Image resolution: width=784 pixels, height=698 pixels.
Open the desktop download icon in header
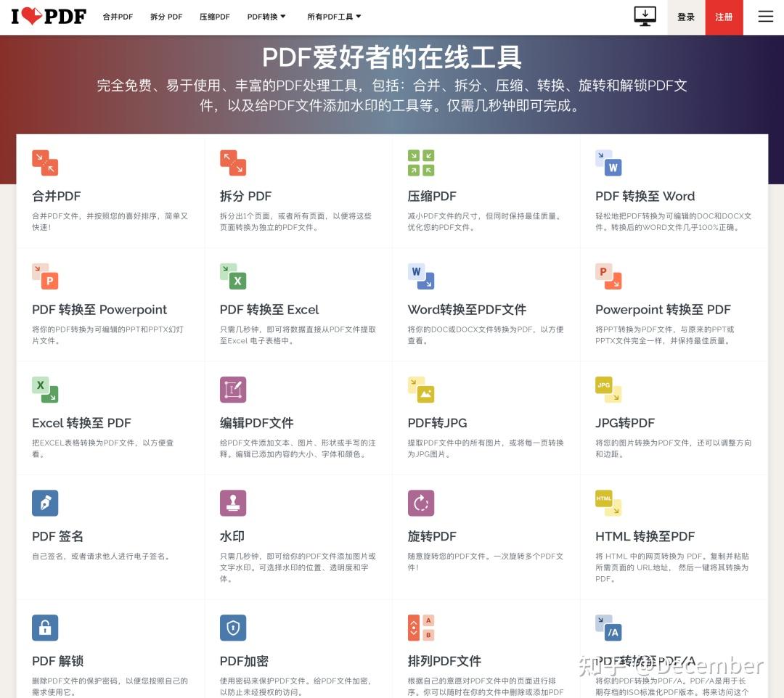coord(645,16)
